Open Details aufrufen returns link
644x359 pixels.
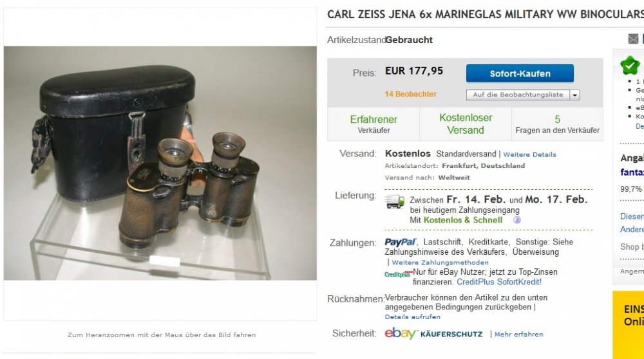412,317
